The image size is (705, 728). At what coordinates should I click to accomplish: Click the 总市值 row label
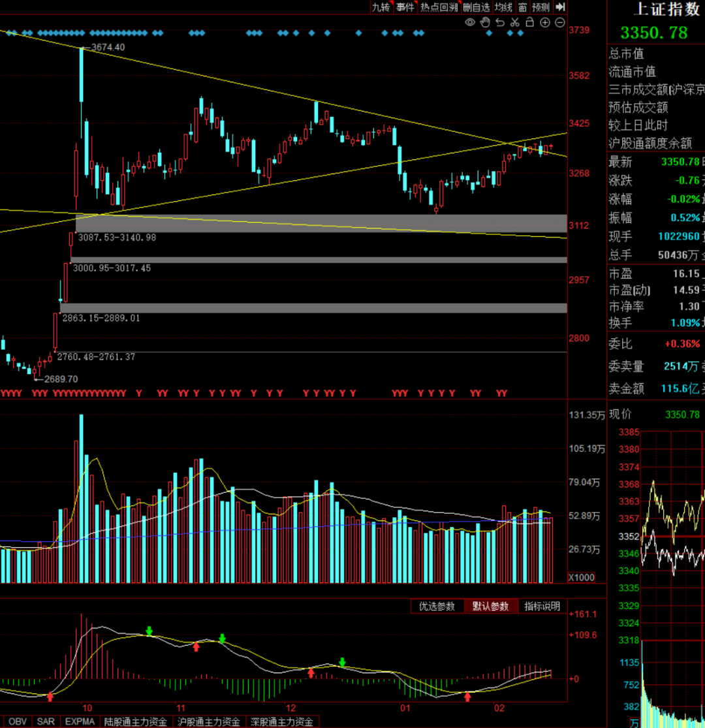626,54
